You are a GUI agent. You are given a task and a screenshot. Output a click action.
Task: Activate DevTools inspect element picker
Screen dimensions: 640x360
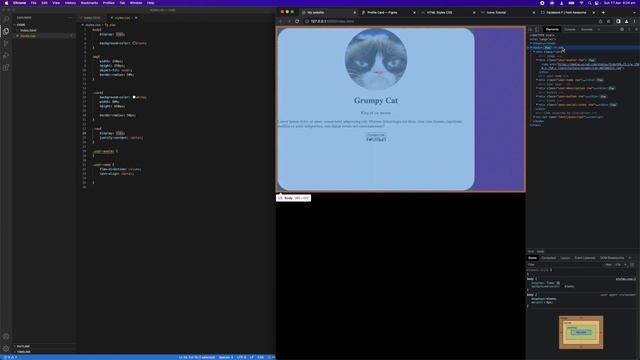coord(531,29)
